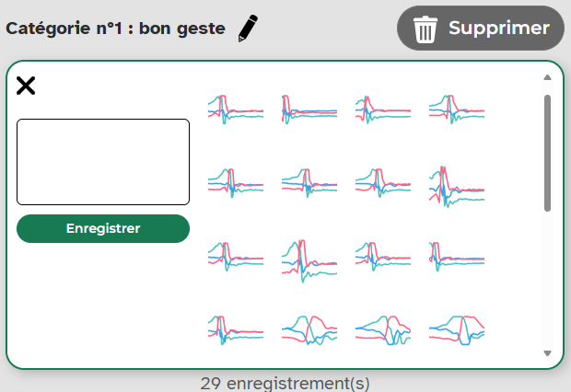Click the scrollbar up arrow
Image resolution: width=571 pixels, height=392 pixels.
pyautogui.click(x=547, y=77)
